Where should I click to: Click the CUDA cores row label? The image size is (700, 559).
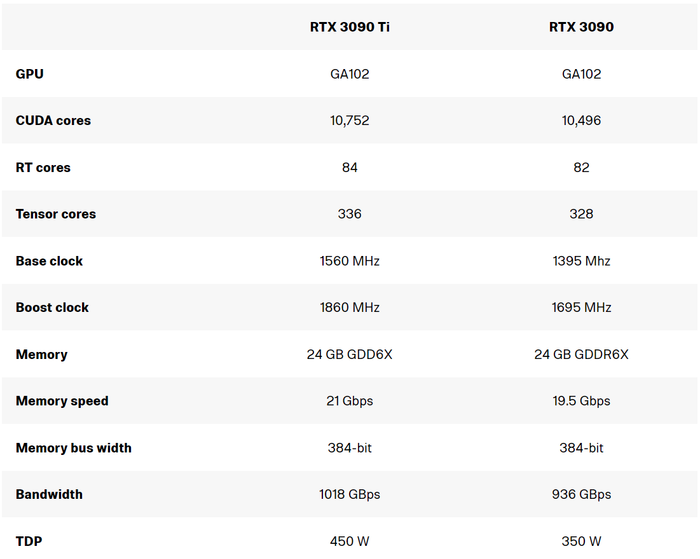pyautogui.click(x=53, y=121)
